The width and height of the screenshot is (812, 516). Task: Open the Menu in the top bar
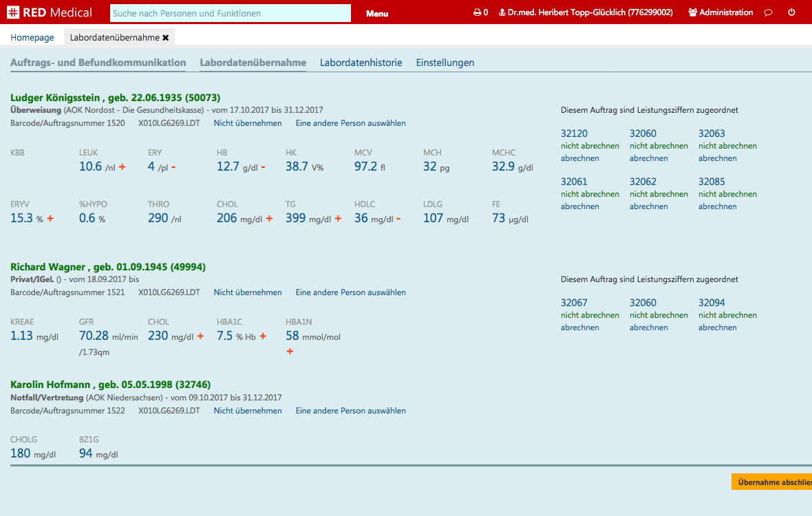pos(377,14)
